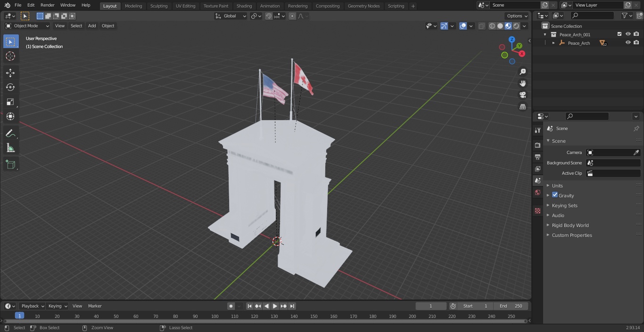Image resolution: width=644 pixels, height=332 pixels.
Task: Open Global transform orientation dropdown
Action: tap(231, 16)
